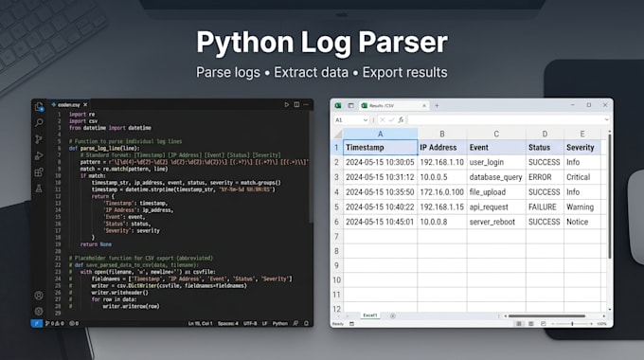Click Ln 19, Col 1 in status bar
This screenshot has width=644, height=360.
click(x=201, y=323)
